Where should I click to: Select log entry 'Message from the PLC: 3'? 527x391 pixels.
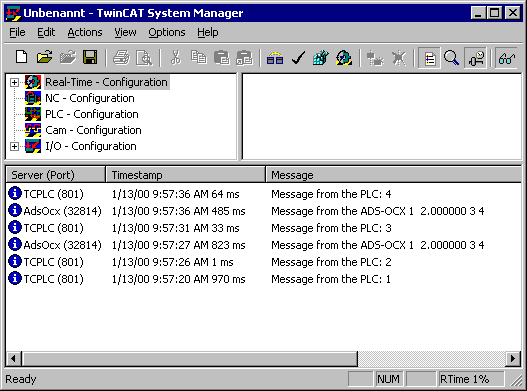[x=331, y=228]
